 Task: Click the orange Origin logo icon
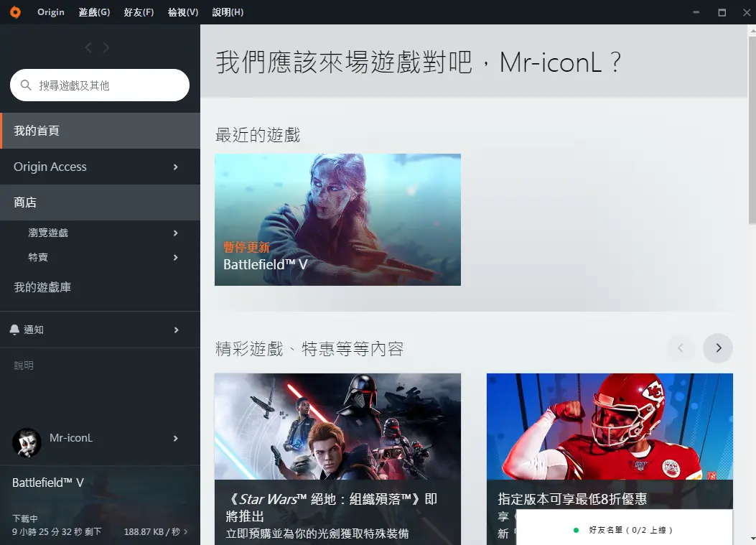[15, 12]
